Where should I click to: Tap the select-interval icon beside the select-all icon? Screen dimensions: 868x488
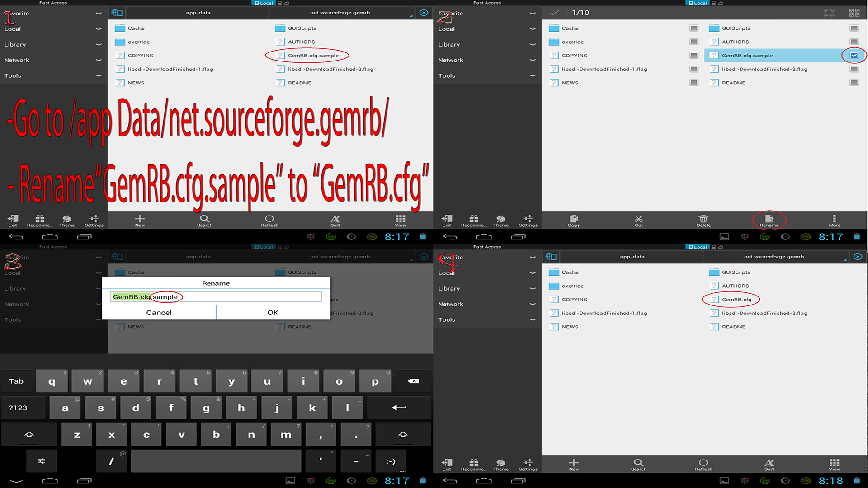pyautogui.click(x=829, y=13)
